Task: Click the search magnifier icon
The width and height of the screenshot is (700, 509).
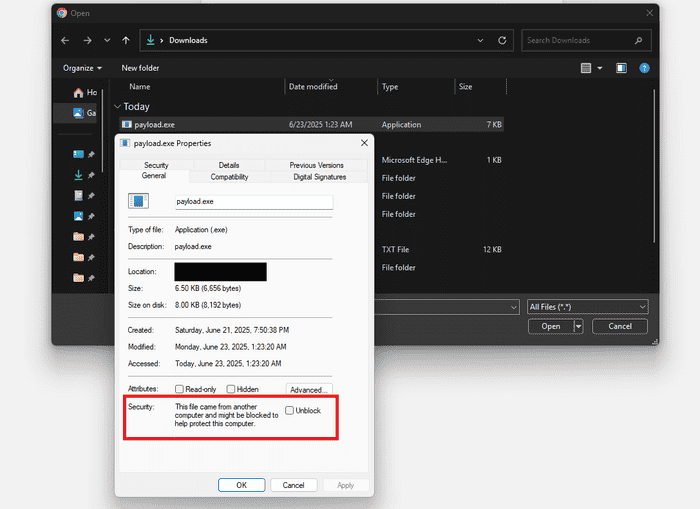Action: click(x=639, y=41)
